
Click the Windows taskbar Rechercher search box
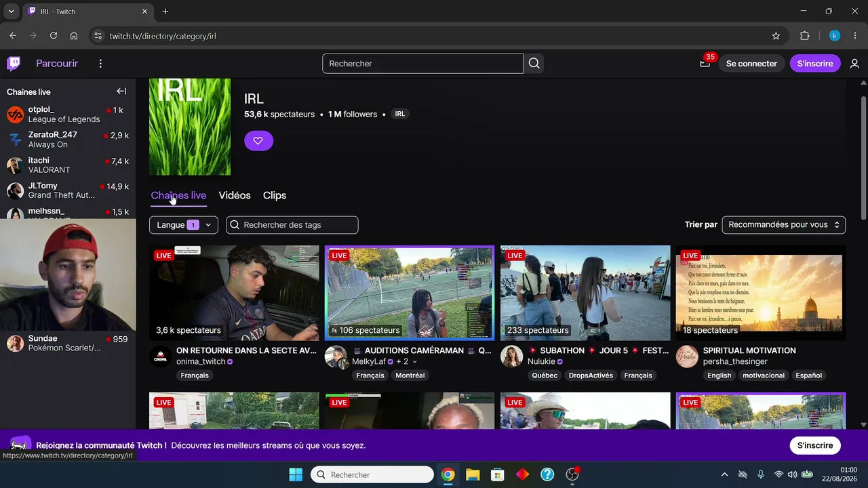coord(372,474)
